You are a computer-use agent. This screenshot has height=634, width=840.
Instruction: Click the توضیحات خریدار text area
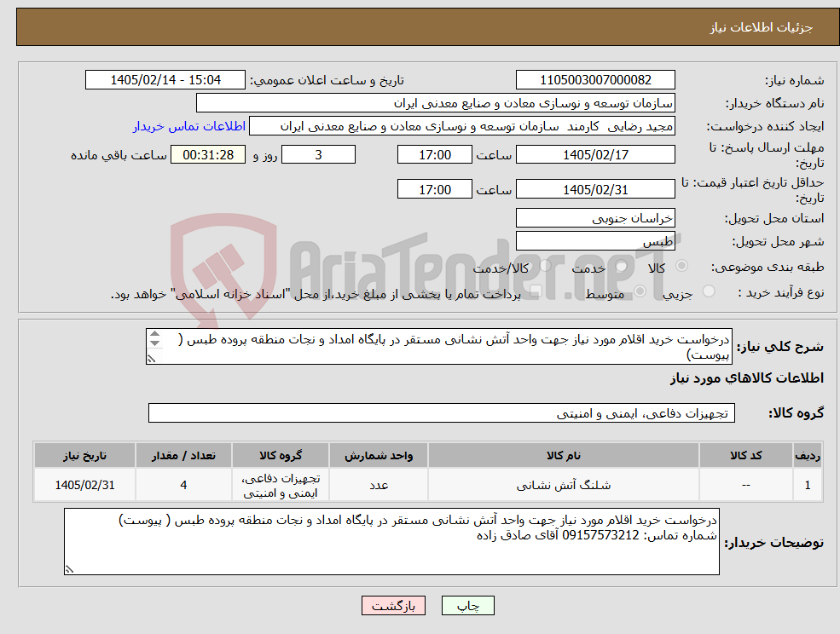(x=391, y=541)
